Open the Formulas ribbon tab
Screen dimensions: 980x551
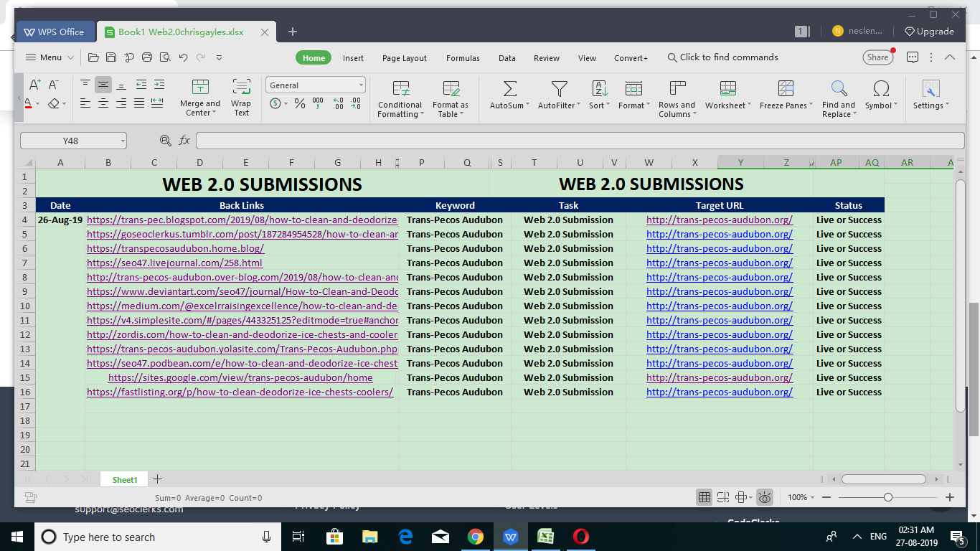(x=463, y=58)
